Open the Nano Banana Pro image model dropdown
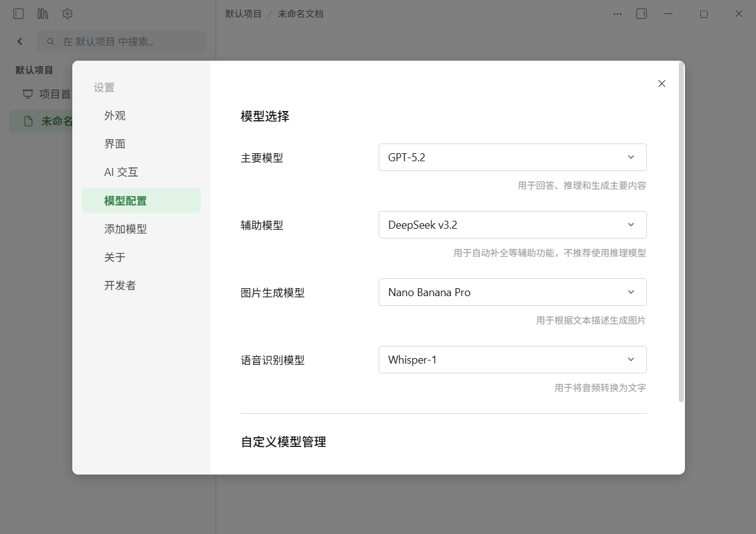This screenshot has width=756, height=534. 512,292
